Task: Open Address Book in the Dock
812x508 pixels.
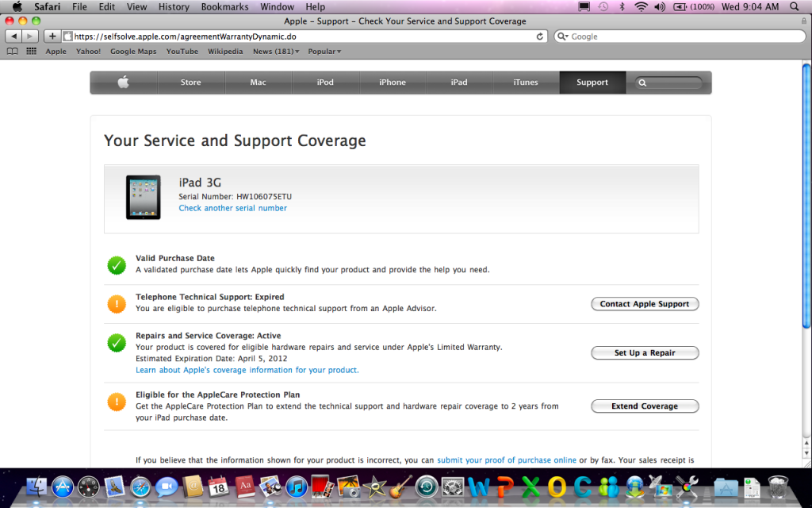Action: coord(193,487)
